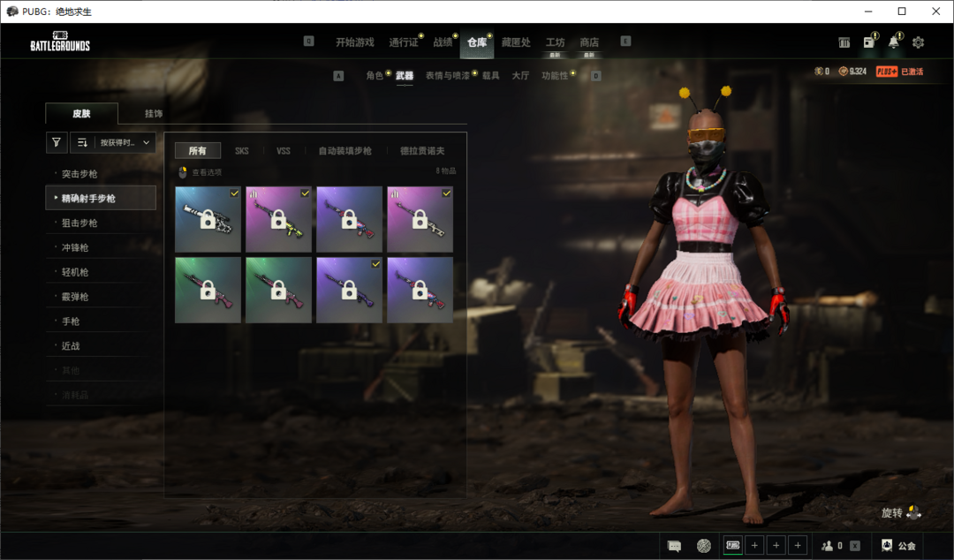Open the 开始游戏 main tab
954x560 pixels.
(x=355, y=42)
